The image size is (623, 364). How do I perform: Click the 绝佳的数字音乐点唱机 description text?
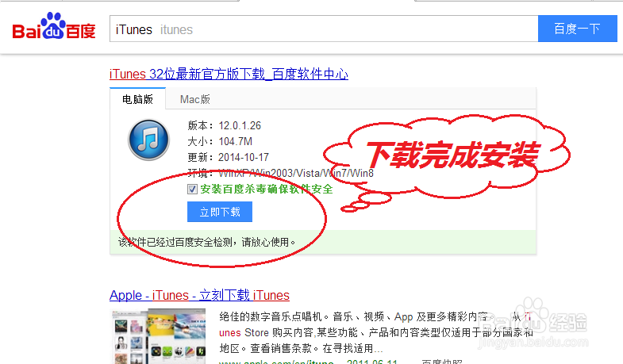[x=376, y=332]
